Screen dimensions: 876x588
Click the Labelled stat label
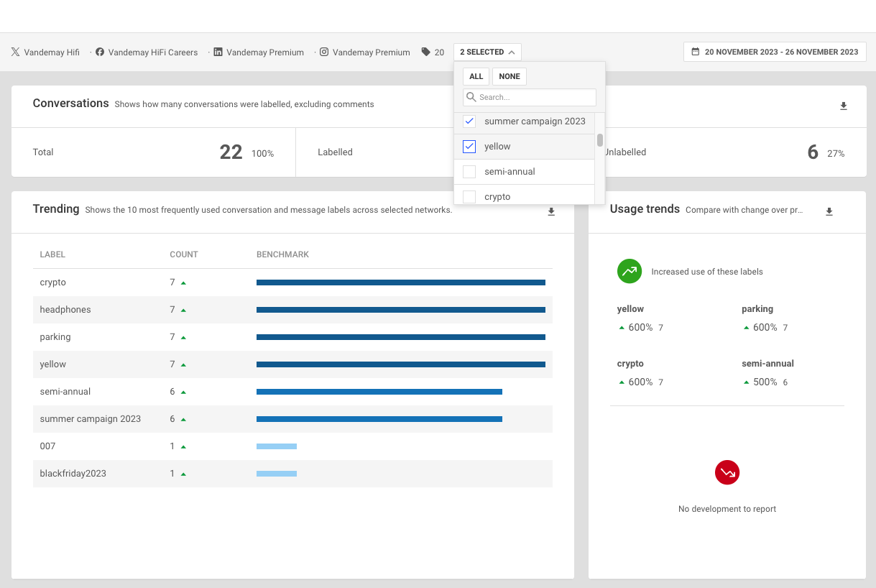pos(335,152)
